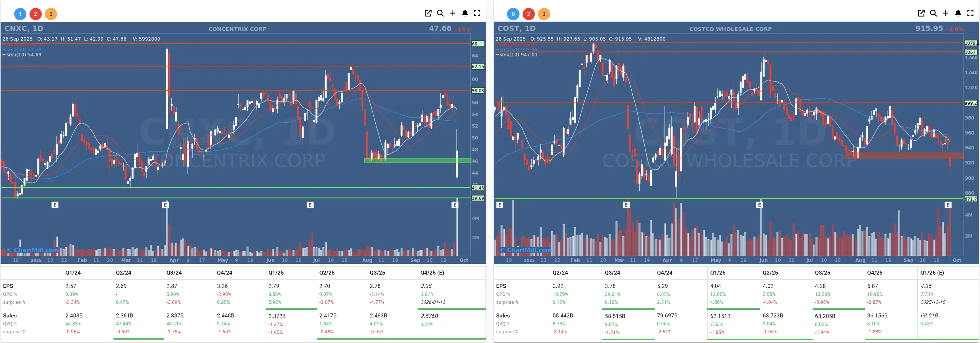Screen dimensions: 980x343
Task: Click blue badge 1 above CNXC chart
Action: click(x=20, y=14)
